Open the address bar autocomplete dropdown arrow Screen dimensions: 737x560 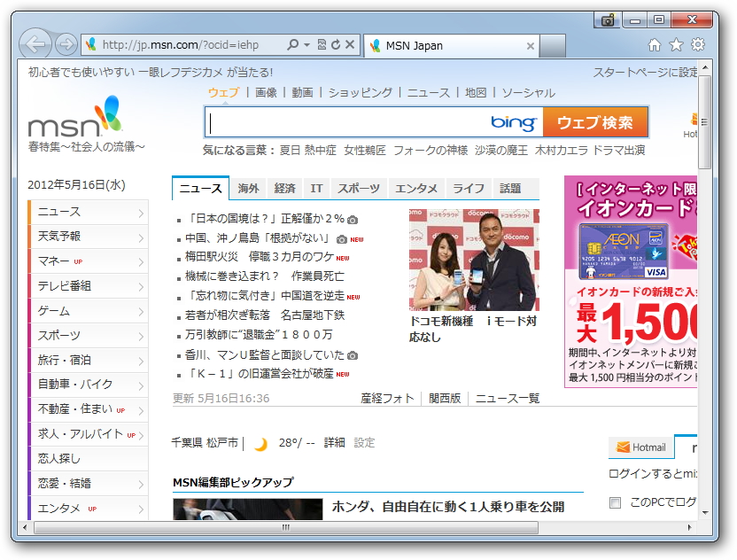(x=306, y=45)
